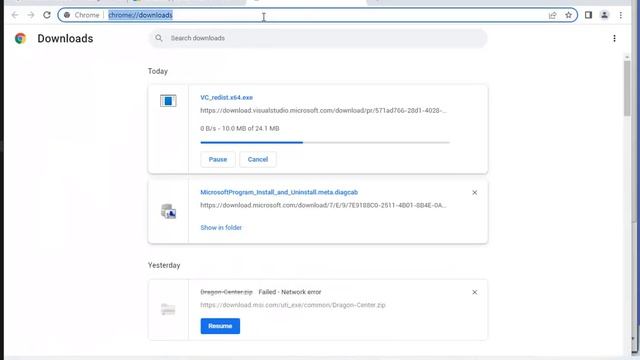The image size is (640, 360).
Task: Click the Yesterday section heading
Action: tap(164, 265)
